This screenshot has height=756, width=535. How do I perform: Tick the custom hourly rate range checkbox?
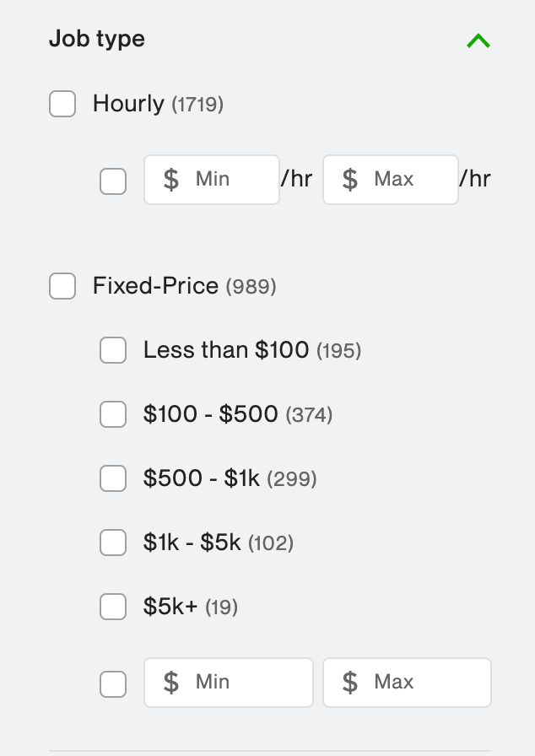(113, 181)
